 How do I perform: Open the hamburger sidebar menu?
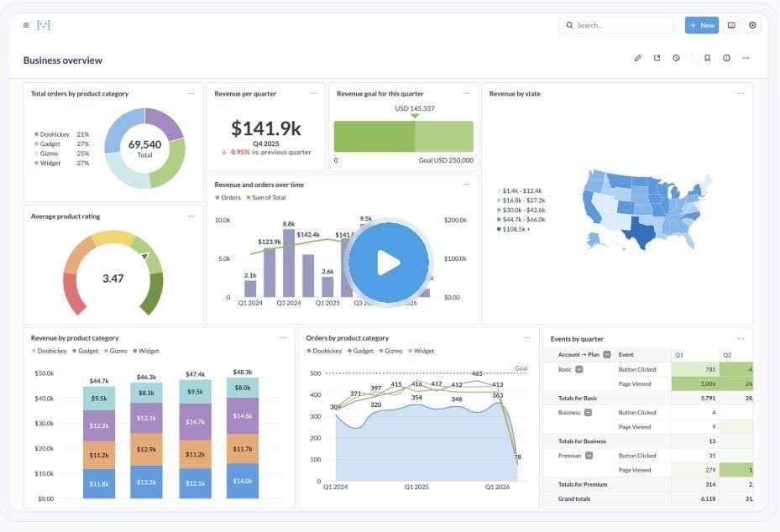click(26, 25)
